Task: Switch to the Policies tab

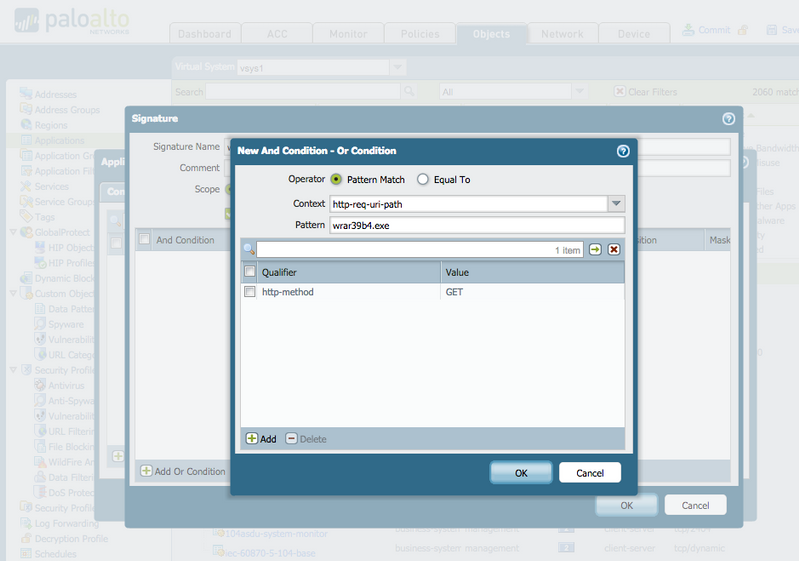Action: click(419, 34)
